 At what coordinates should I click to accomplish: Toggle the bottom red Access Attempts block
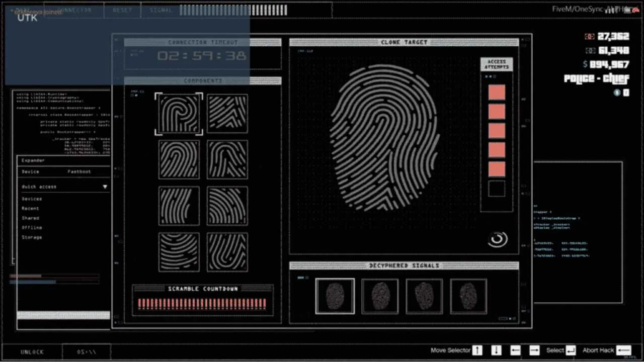point(496,169)
